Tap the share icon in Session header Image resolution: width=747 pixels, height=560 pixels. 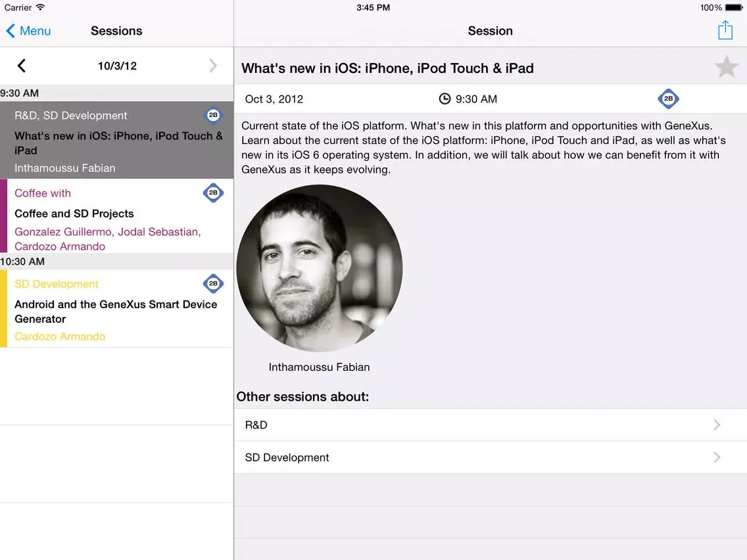(x=725, y=30)
